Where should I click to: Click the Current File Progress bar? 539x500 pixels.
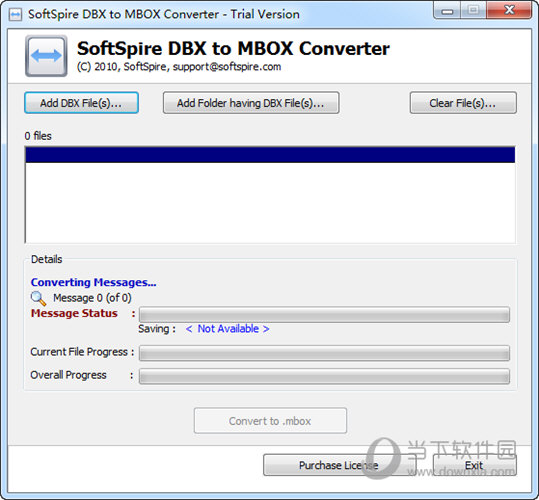(x=324, y=353)
